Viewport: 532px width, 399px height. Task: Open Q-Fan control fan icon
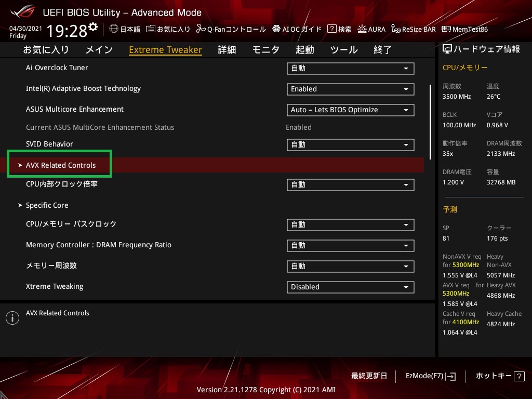pos(201,29)
